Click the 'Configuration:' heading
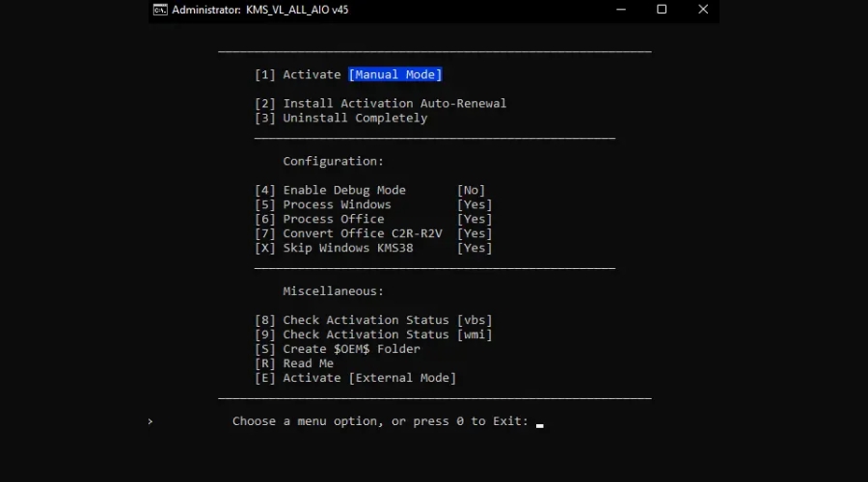The image size is (868, 482). tap(334, 161)
